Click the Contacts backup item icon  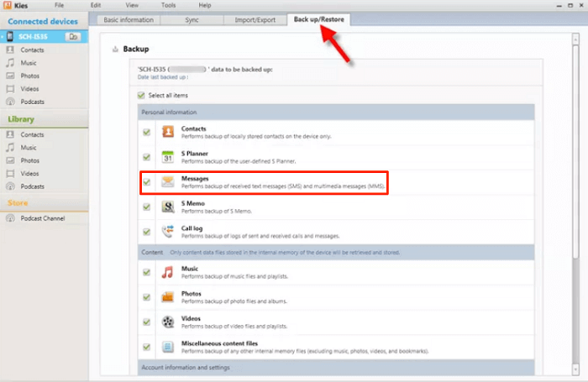click(x=168, y=132)
